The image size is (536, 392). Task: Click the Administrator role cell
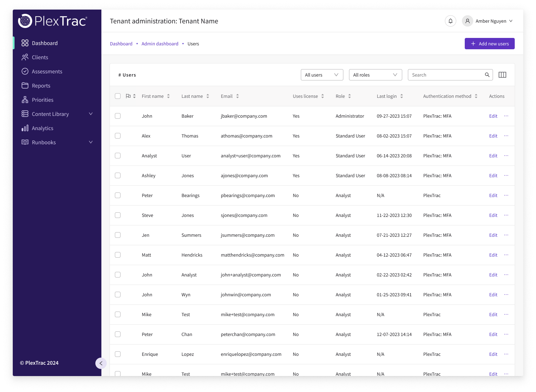pyautogui.click(x=350, y=116)
